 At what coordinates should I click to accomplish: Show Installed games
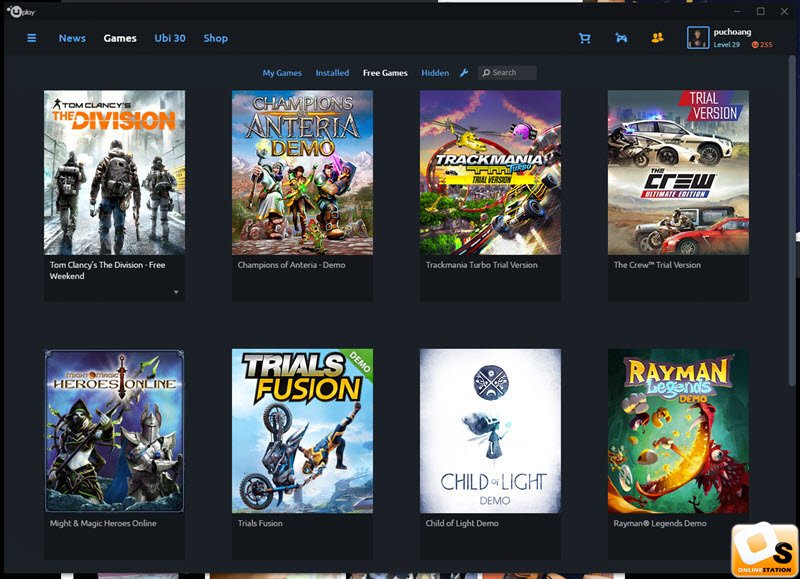pyautogui.click(x=332, y=73)
